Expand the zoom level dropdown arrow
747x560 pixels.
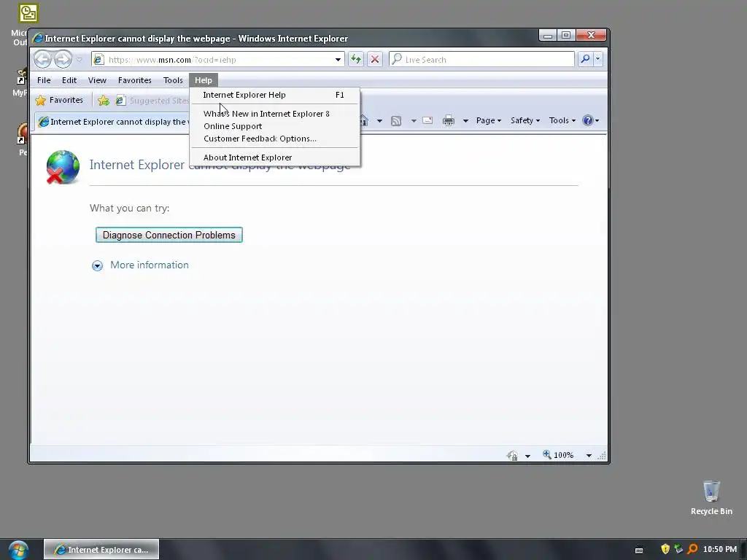click(589, 456)
